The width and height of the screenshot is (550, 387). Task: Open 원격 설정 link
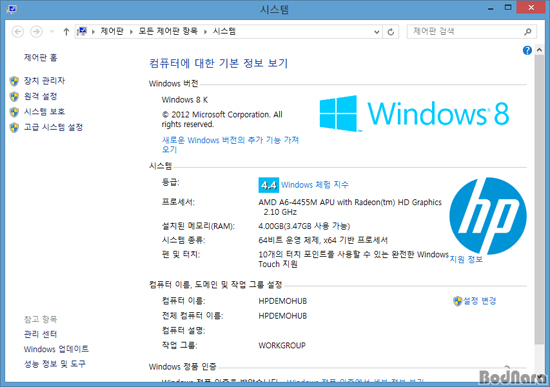pos(40,96)
